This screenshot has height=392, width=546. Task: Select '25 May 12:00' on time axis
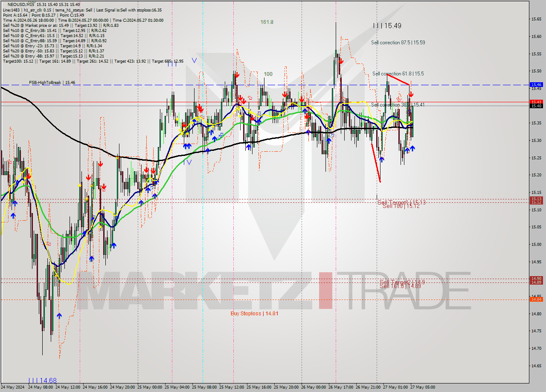click(x=231, y=387)
